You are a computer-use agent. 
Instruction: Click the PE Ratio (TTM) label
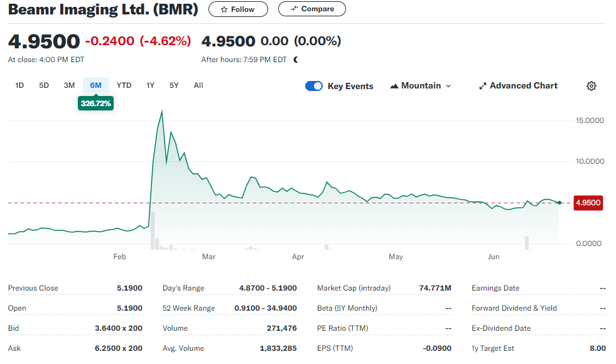pos(343,328)
